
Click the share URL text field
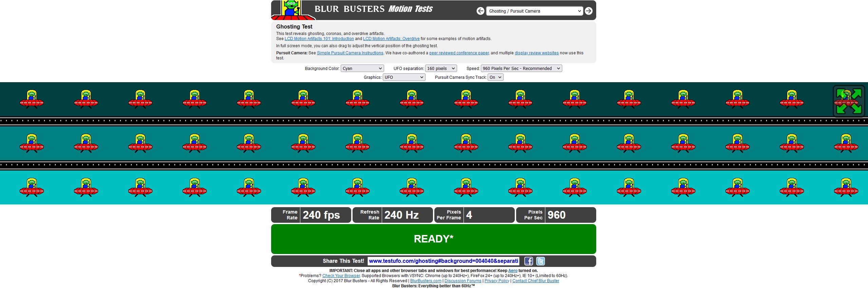coord(443,261)
